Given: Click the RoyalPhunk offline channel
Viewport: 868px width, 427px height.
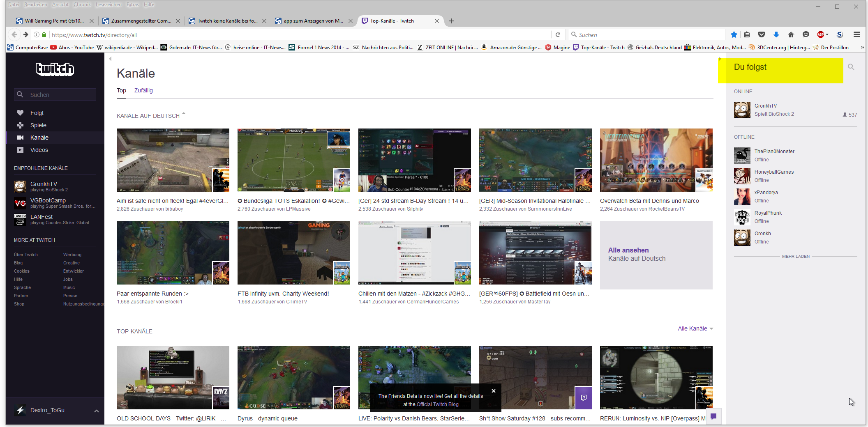Looking at the screenshot, I should coord(795,217).
